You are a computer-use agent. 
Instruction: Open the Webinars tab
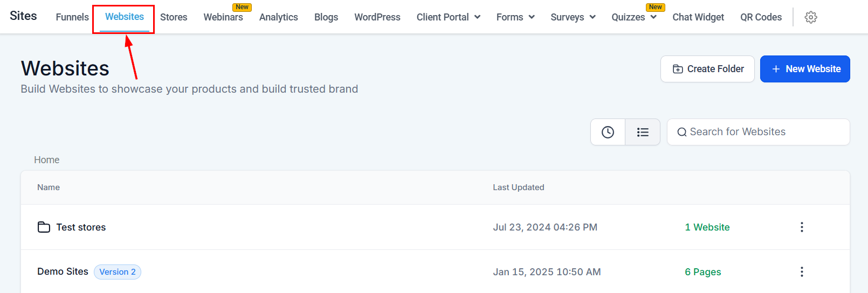(223, 17)
